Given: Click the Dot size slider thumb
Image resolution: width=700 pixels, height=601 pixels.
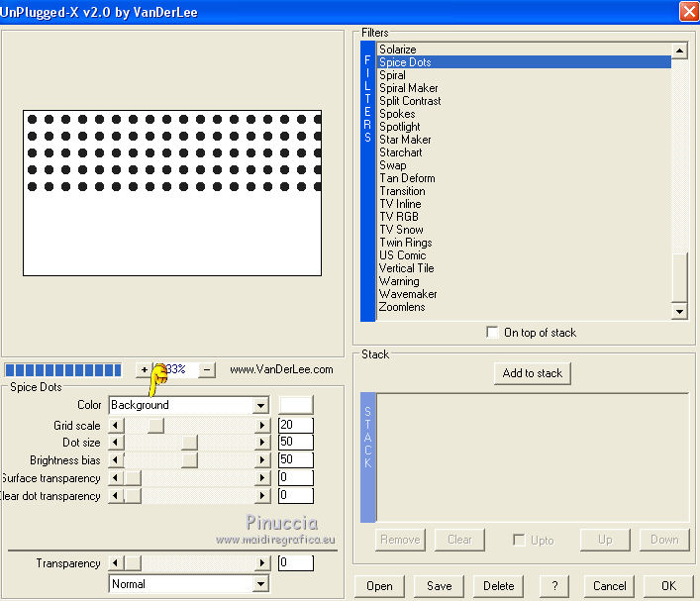Looking at the screenshot, I should coord(189,443).
